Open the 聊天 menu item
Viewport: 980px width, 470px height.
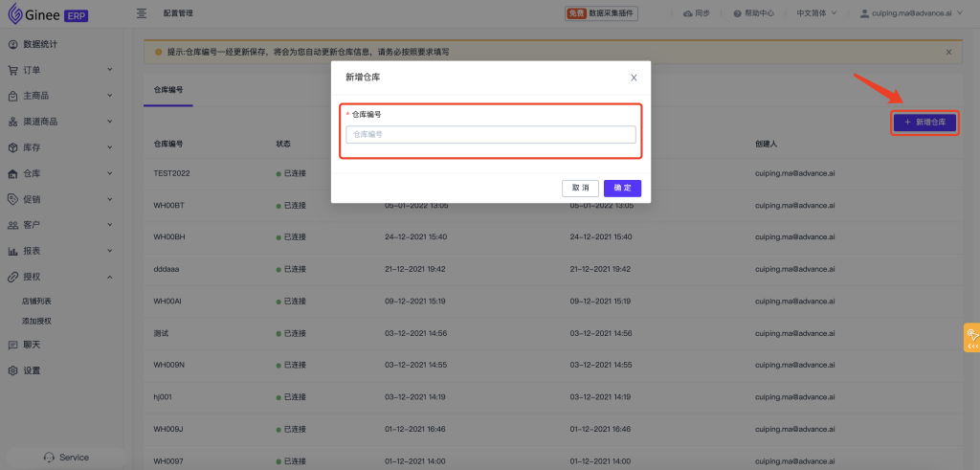pyautogui.click(x=32, y=345)
